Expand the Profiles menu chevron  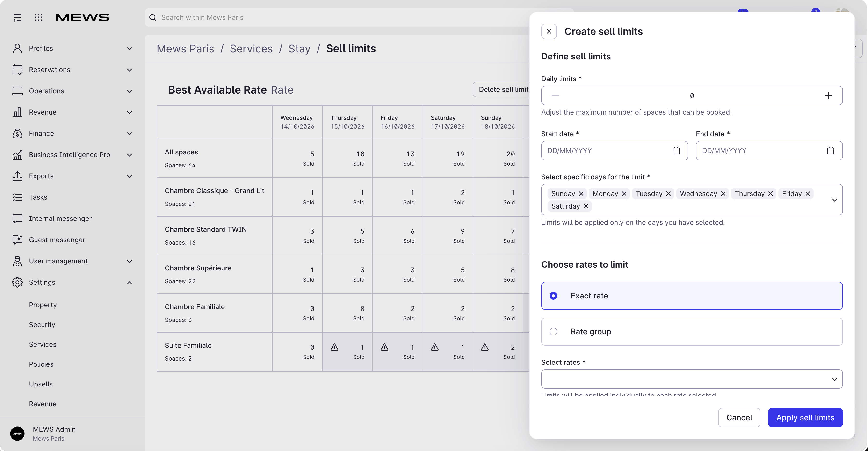[129, 49]
